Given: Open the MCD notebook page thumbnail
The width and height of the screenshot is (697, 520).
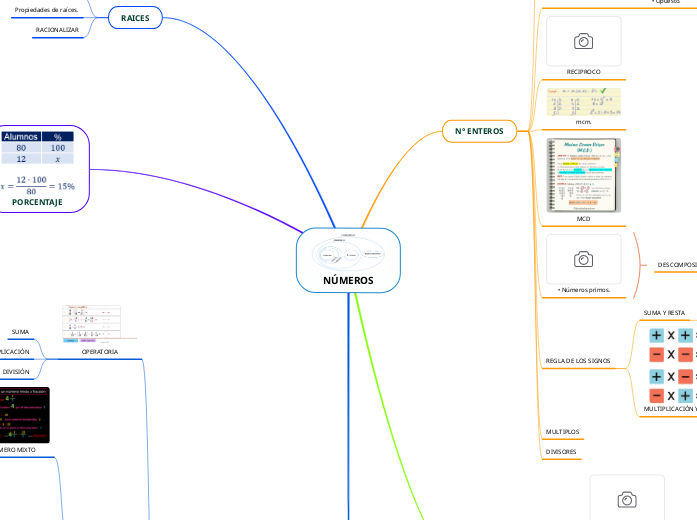Looking at the screenshot, I should (583, 174).
